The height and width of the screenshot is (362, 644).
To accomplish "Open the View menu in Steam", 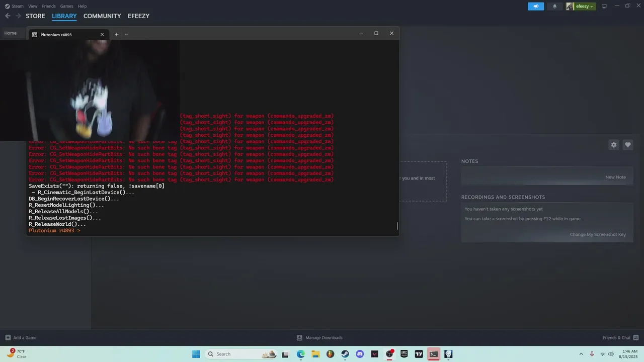I will [x=33, y=6].
